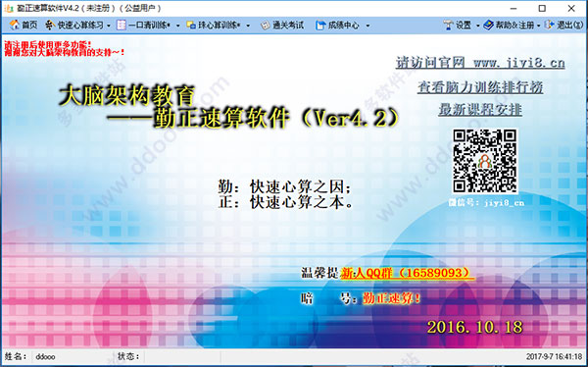588x367 pixels.
Task: Click the 通关考试 exam icon
Action: (x=266, y=26)
